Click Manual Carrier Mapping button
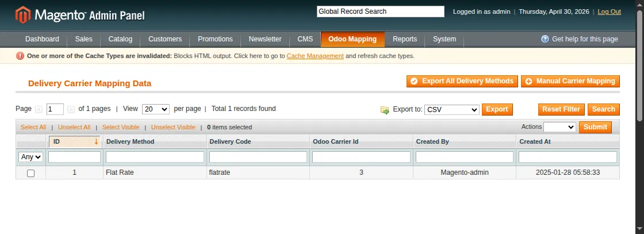Screen dimensions: 644x234 tap(570, 81)
